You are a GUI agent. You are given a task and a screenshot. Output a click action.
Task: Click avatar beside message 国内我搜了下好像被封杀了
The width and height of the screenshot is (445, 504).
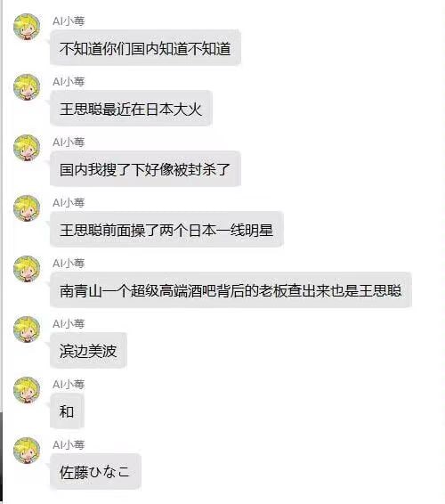(x=27, y=148)
